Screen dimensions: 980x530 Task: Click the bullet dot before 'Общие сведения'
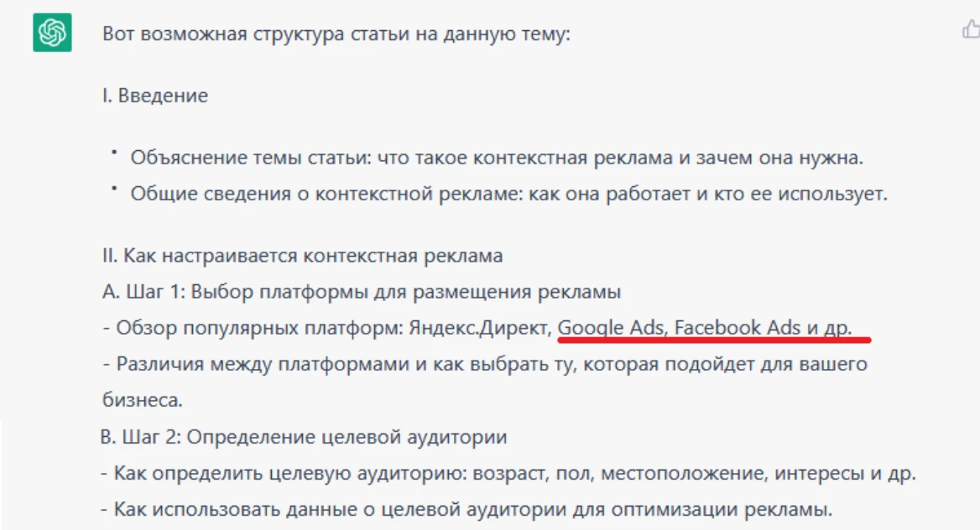113,189
